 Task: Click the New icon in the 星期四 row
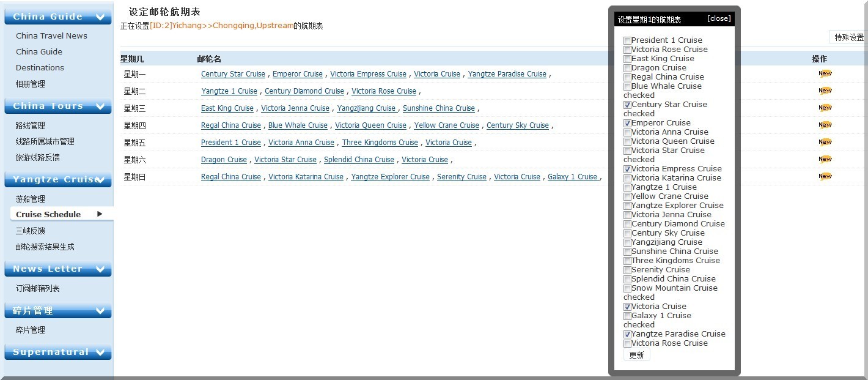point(825,125)
